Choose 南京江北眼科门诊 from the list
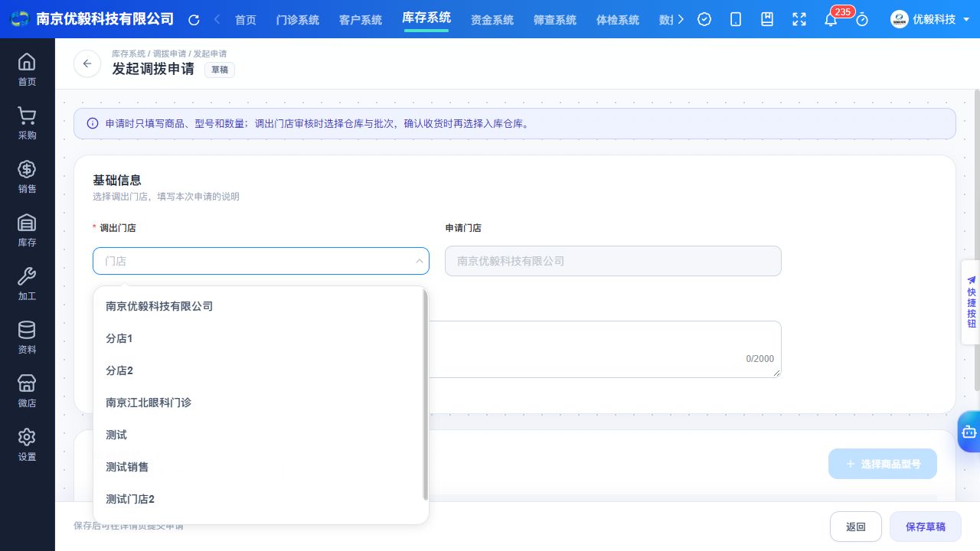 tap(258, 403)
